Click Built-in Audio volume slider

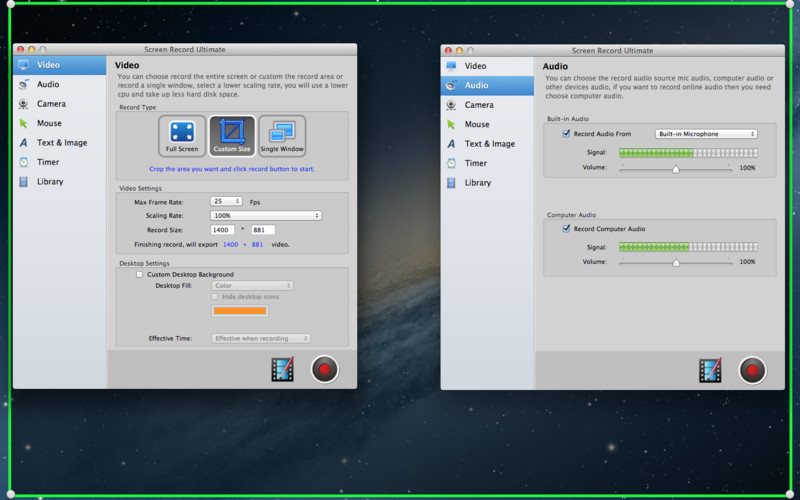(x=676, y=168)
